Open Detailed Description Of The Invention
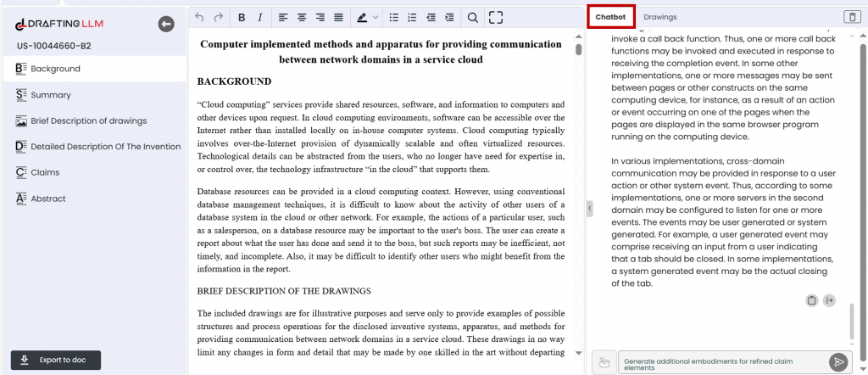 tap(95, 147)
